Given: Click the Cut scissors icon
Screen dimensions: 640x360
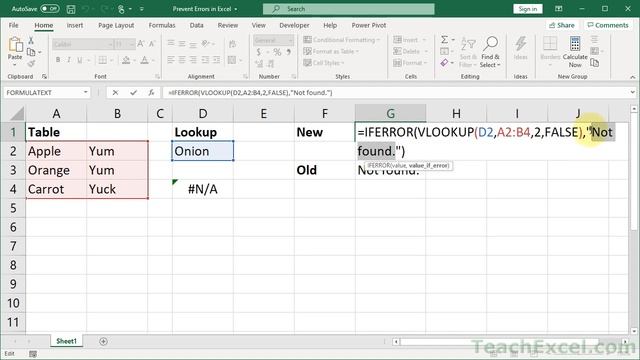Looking at the screenshot, I should (x=31, y=40).
